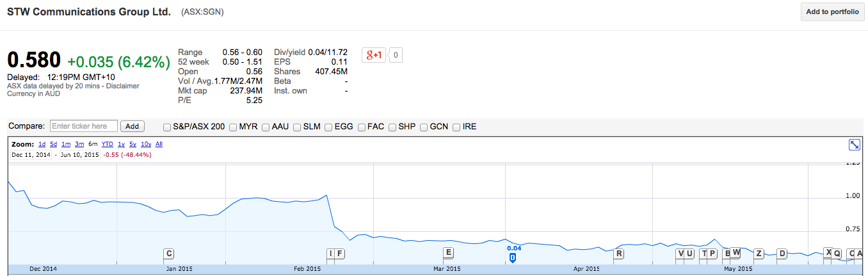Click the current price 0.580

pos(34,60)
